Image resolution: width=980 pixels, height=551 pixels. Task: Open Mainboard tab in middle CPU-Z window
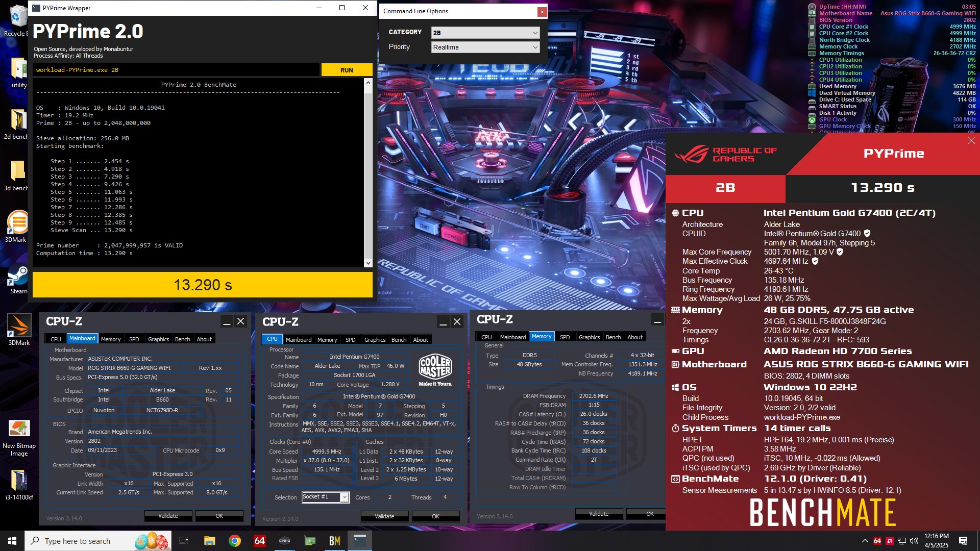click(x=299, y=340)
